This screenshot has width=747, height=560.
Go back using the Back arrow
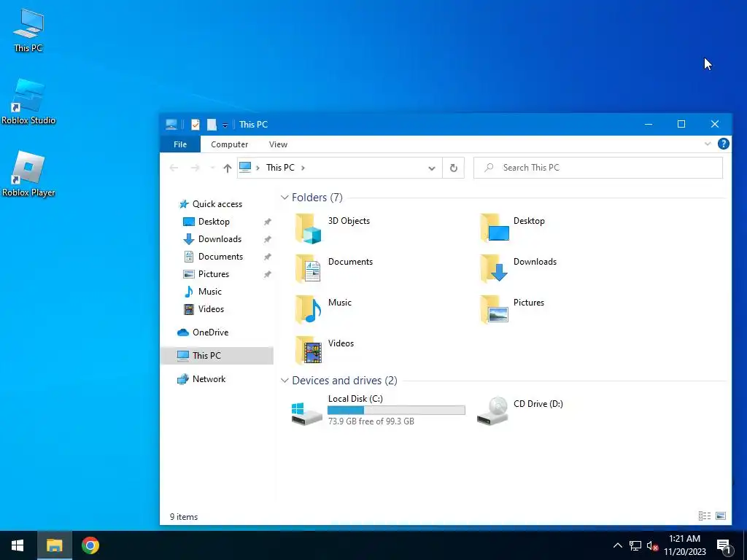(x=174, y=168)
